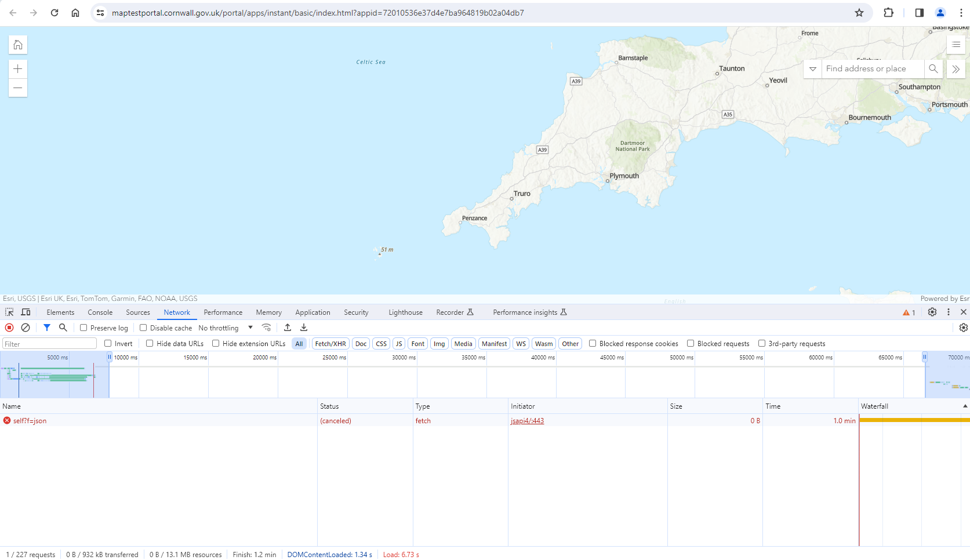Switch to the Console tab
Image resolution: width=970 pixels, height=560 pixels.
coord(100,312)
